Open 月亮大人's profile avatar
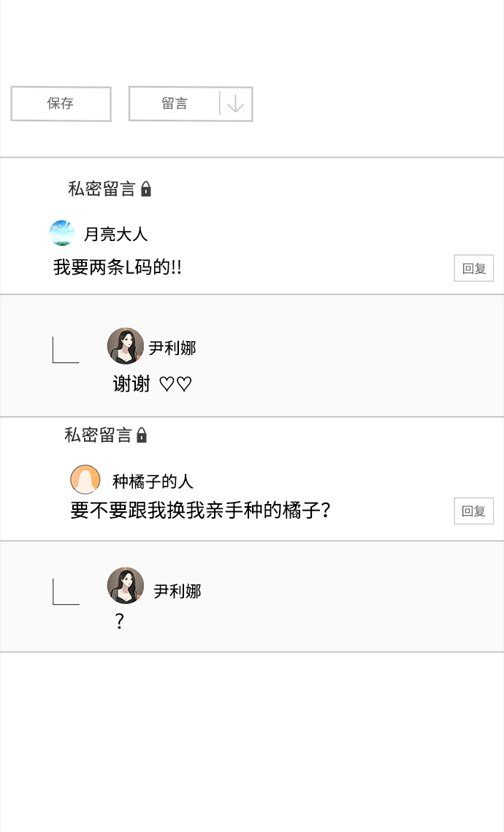 62,232
